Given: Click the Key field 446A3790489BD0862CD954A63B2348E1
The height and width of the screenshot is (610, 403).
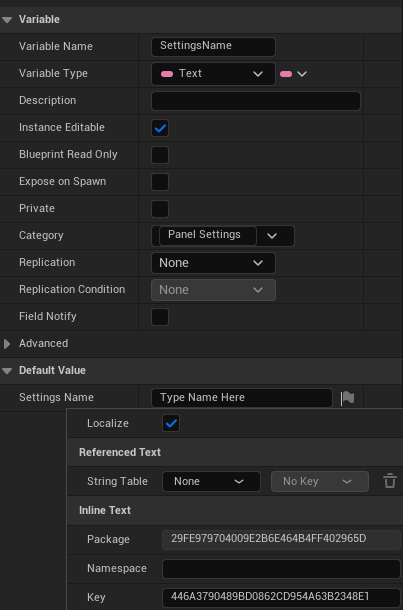Looking at the screenshot, I should 281,598.
